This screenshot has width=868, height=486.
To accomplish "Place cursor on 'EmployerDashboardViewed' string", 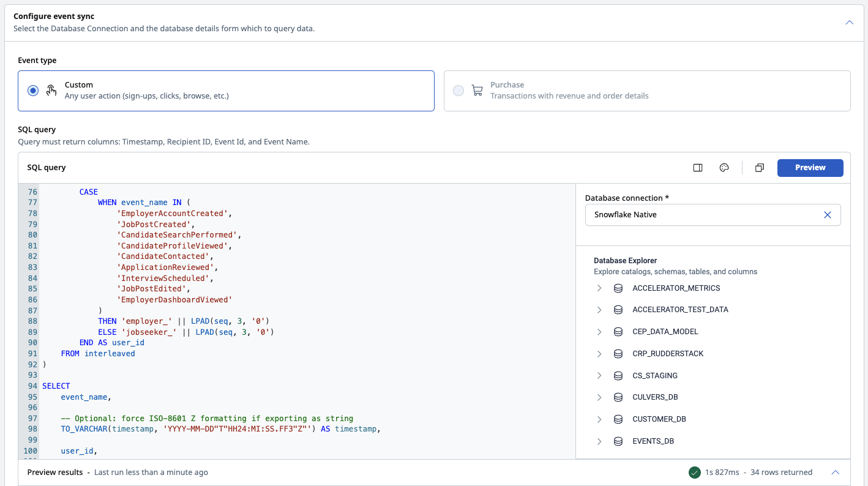I will (x=174, y=300).
